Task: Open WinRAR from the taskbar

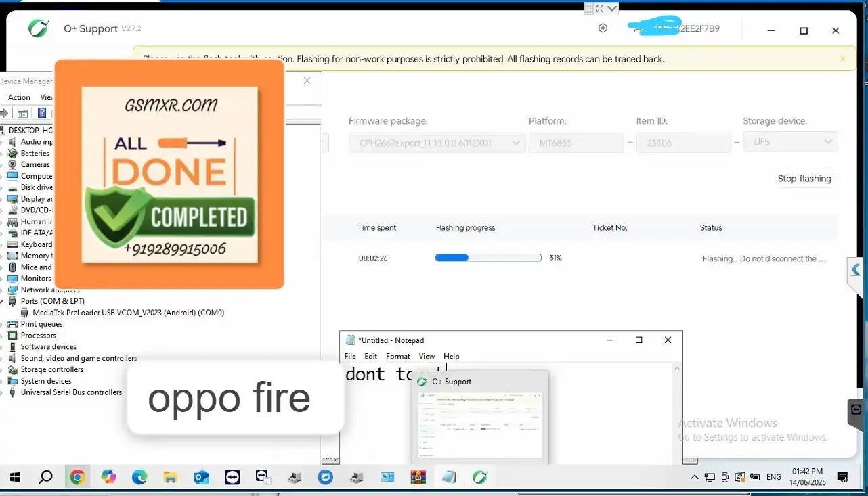Action: tap(418, 477)
